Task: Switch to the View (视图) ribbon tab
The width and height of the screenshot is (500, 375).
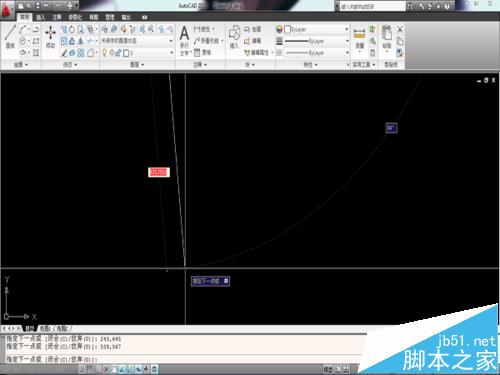Action: (94, 17)
